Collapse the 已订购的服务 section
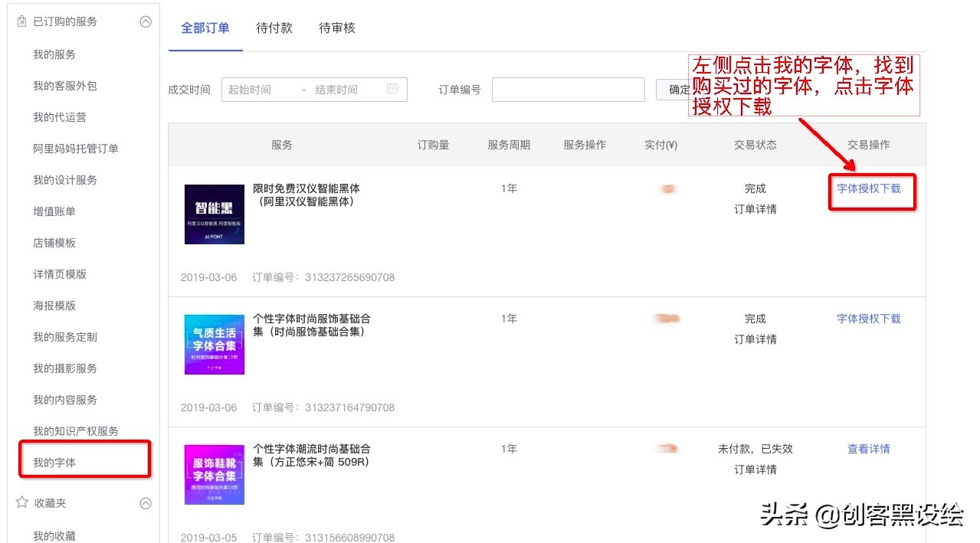The width and height of the screenshot is (980, 543). tap(146, 21)
